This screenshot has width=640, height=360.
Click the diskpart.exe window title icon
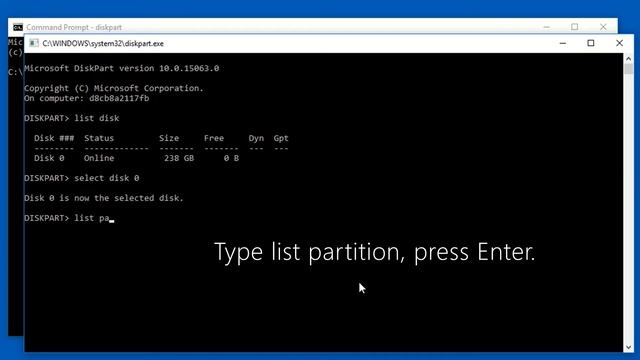click(x=34, y=43)
